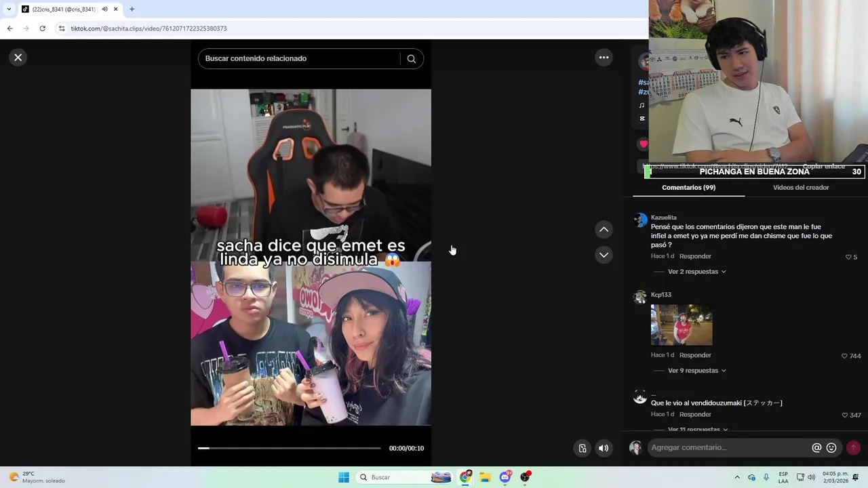Like Kcp133's comment with 744 likes
The width and height of the screenshot is (868, 488).
tap(844, 356)
